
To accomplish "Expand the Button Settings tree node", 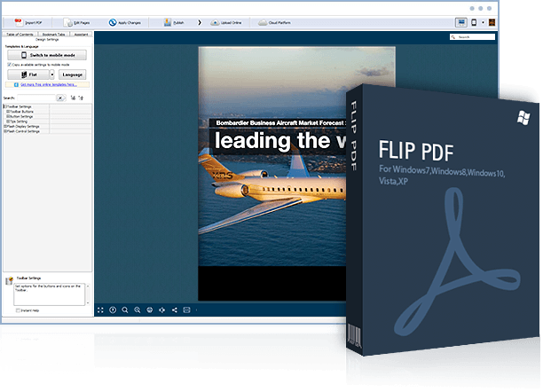I will (8, 117).
